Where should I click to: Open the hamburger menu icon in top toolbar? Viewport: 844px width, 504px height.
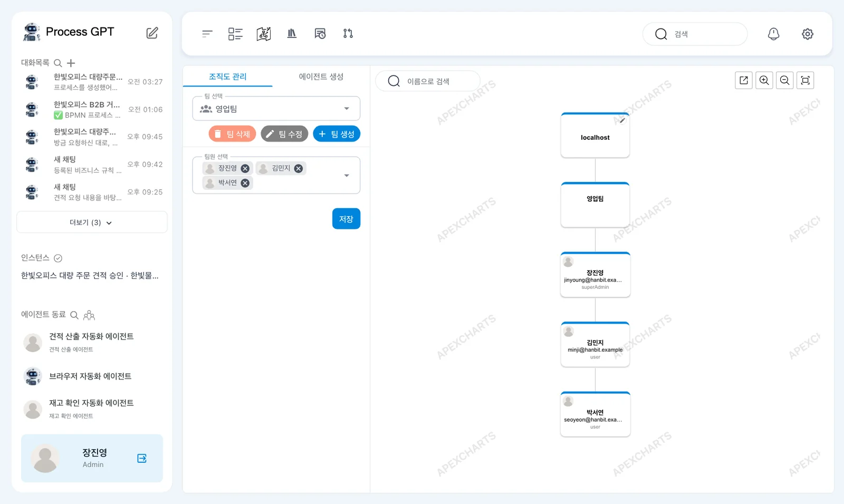click(207, 34)
